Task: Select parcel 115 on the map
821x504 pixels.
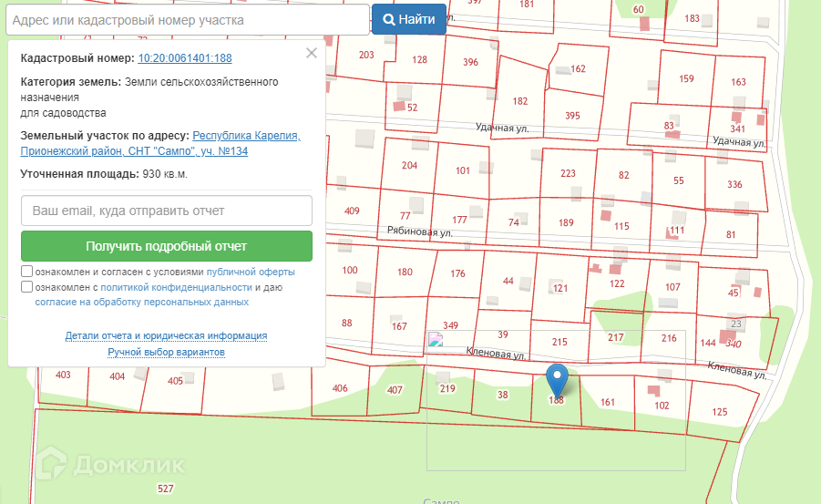Action: (x=621, y=226)
